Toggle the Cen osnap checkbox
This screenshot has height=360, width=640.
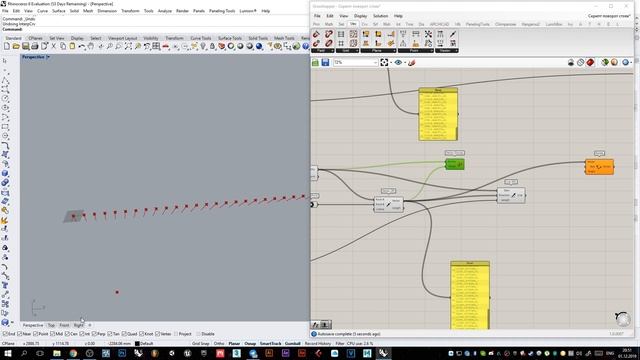pos(67,334)
